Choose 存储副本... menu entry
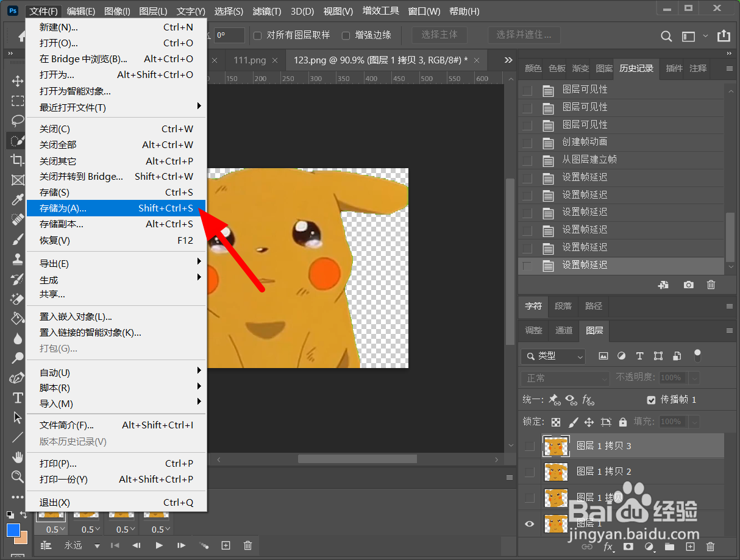This screenshot has width=740, height=560. tap(116, 224)
